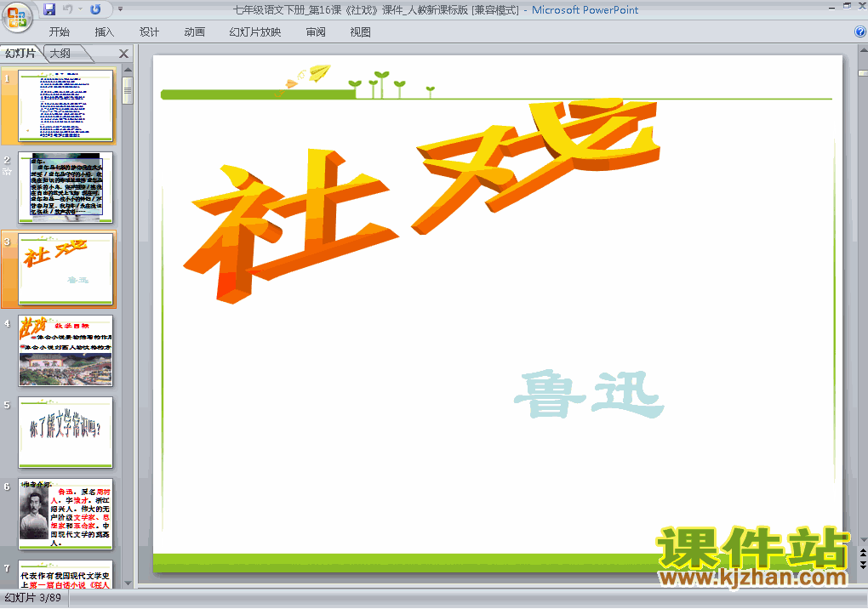Open the 视图 ribbon tab
The image size is (868, 609).
360,32
